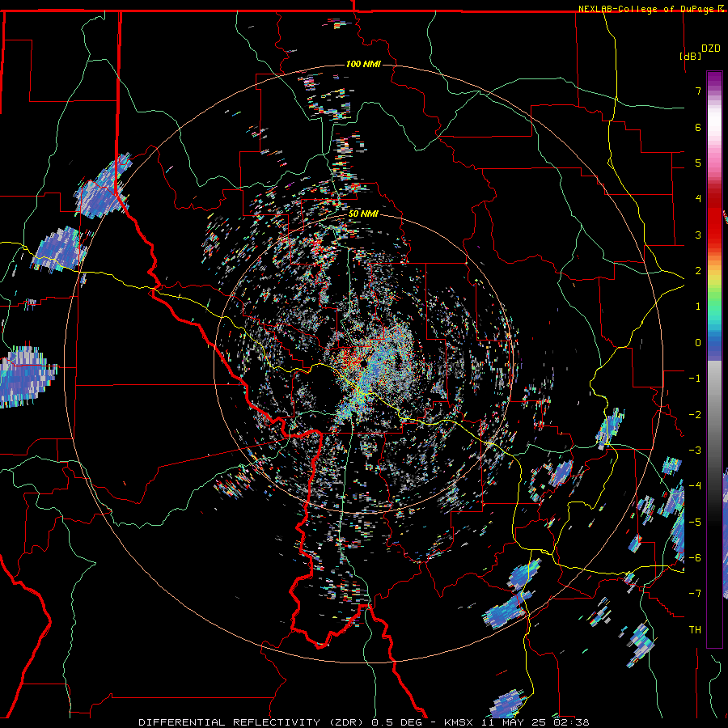Click the -7 legend value
The height and width of the screenshot is (728, 728).
pyautogui.click(x=695, y=594)
